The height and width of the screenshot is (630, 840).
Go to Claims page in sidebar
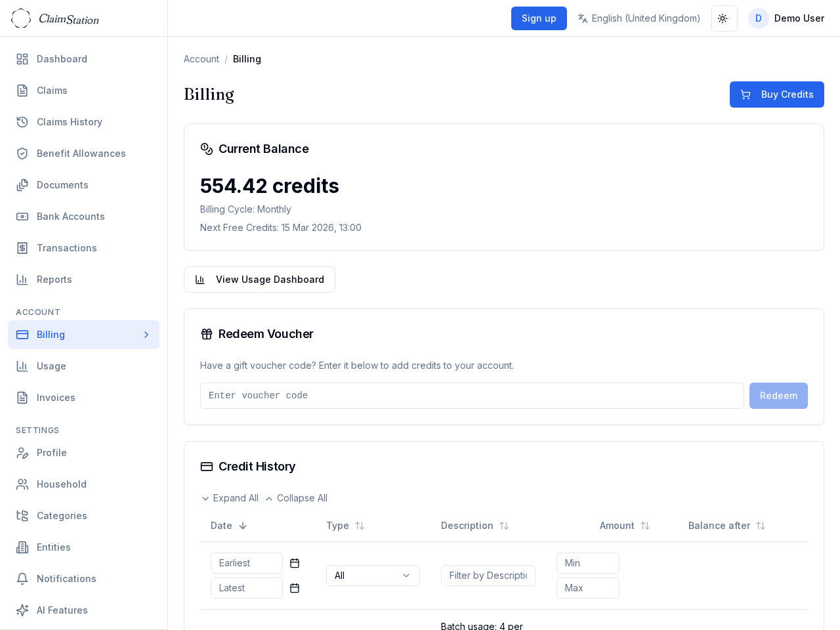83,91
